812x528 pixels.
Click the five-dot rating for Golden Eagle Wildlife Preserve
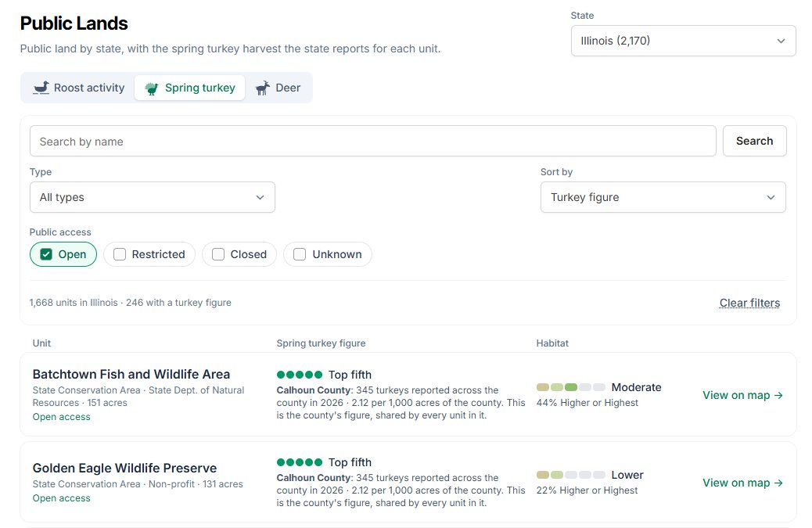300,462
